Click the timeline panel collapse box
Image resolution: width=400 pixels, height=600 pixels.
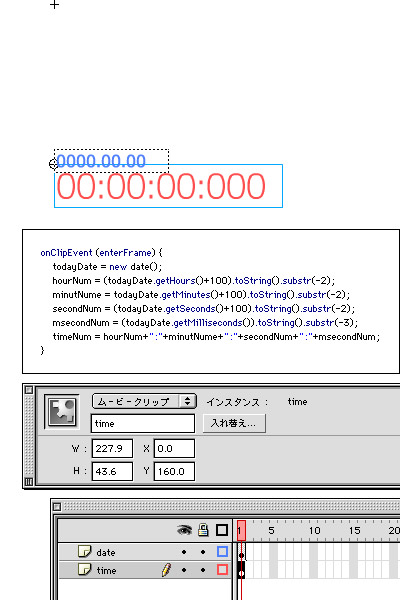tap(57, 507)
